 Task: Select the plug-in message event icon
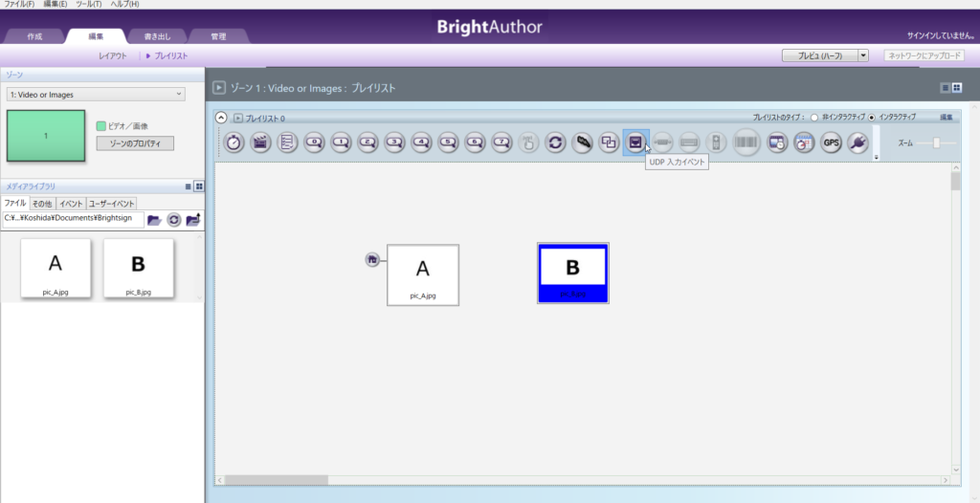pyautogui.click(x=857, y=142)
